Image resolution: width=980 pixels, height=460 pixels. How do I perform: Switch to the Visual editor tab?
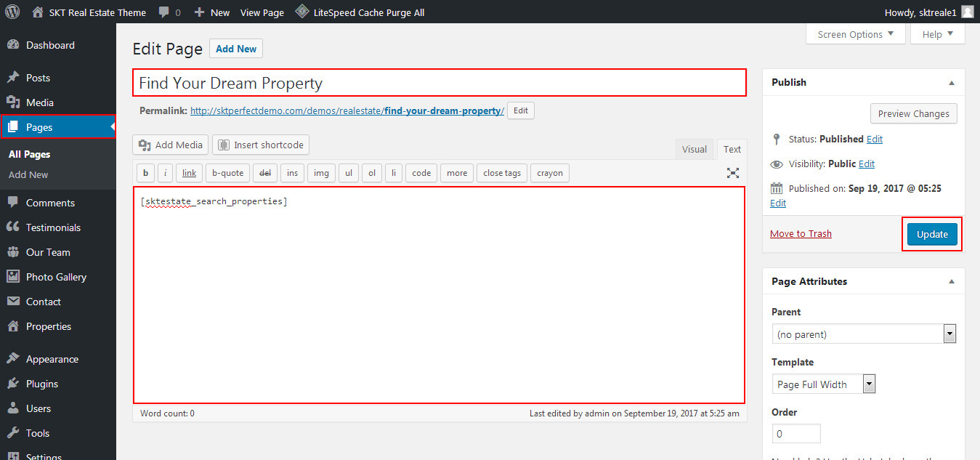[x=694, y=149]
